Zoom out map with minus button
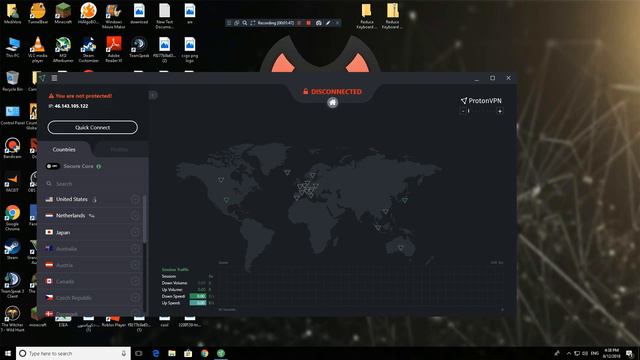The height and width of the screenshot is (360, 640). (x=463, y=111)
